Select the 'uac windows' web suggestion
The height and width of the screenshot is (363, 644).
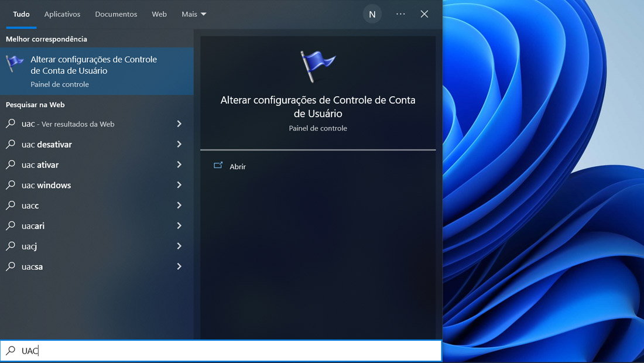pyautogui.click(x=97, y=185)
